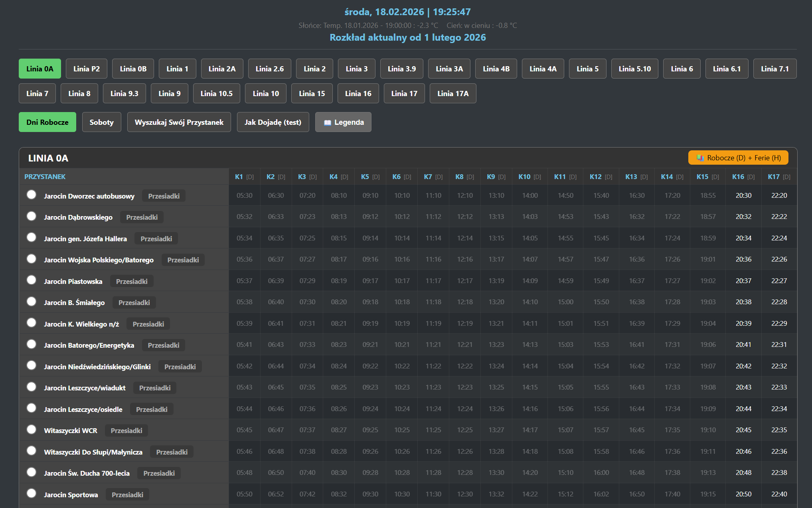This screenshot has width=812, height=508.
Task: Click the Robocze (D) + Ferie (H) badge icon
Action: 700,158
